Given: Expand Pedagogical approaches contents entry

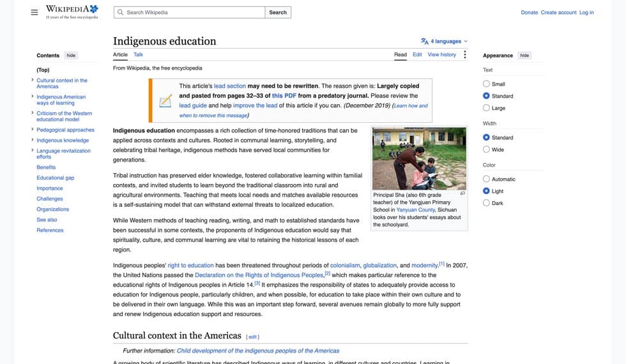Looking at the screenshot, I should pyautogui.click(x=33, y=129).
